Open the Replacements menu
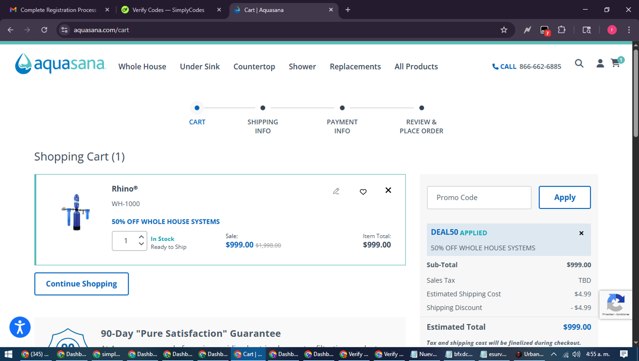 [355, 66]
